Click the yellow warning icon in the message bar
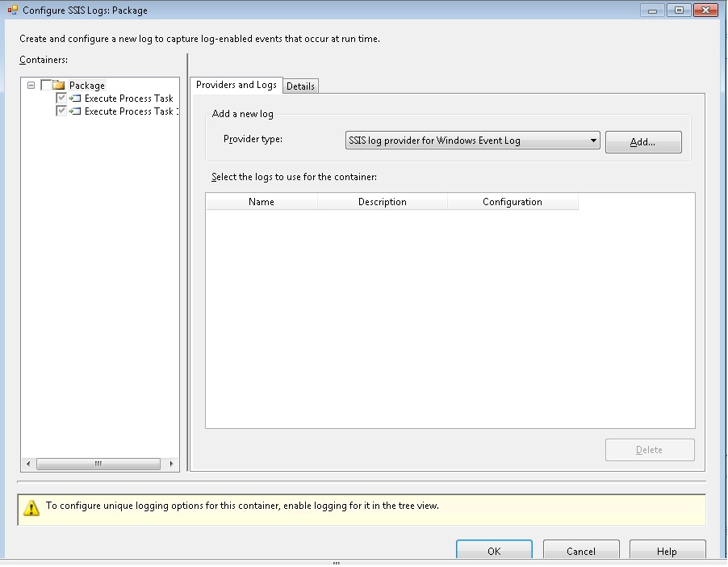The image size is (728, 567). pyautogui.click(x=31, y=508)
